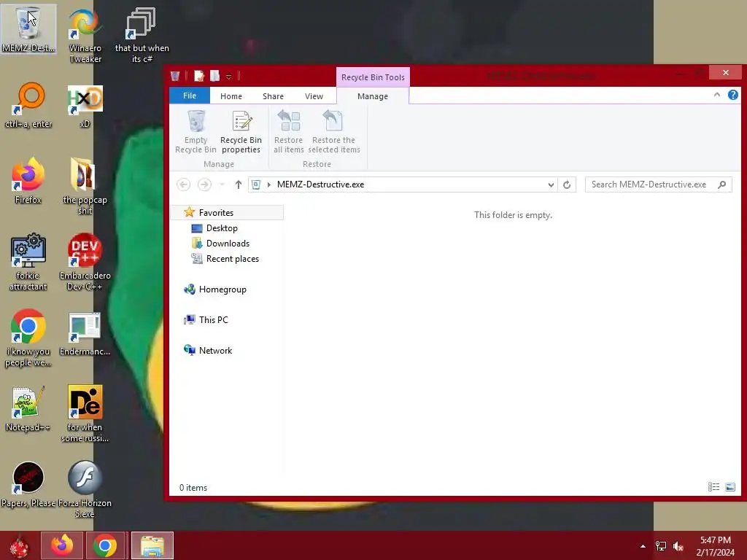Switch to large icons view layout icon

point(729,486)
